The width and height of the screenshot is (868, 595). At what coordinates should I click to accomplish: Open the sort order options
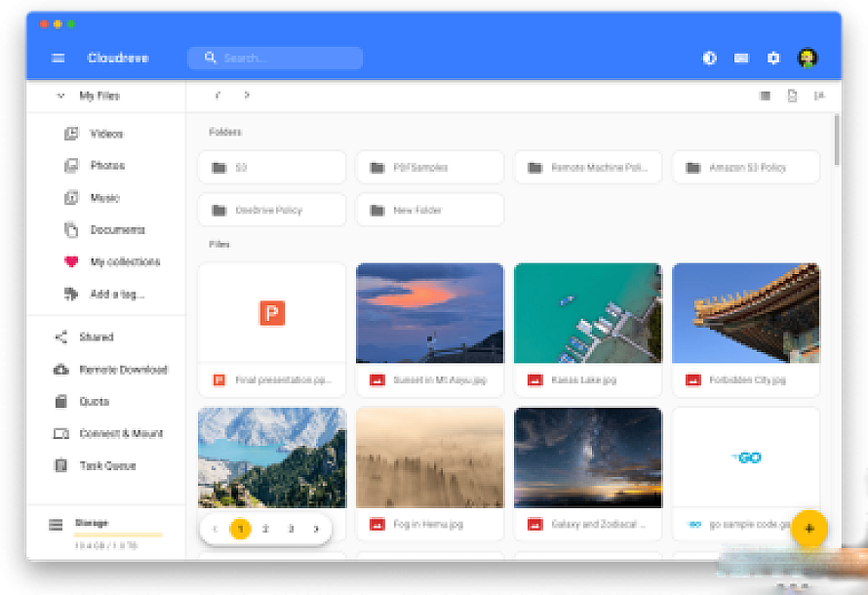[819, 96]
